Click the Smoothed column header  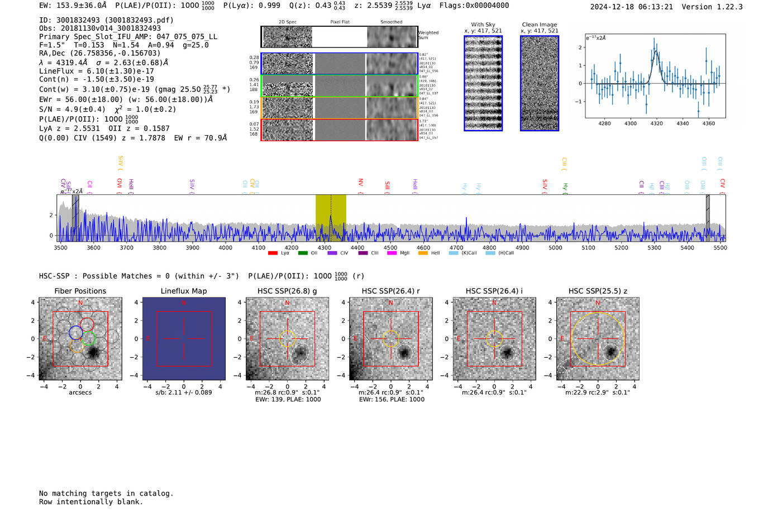click(x=391, y=22)
